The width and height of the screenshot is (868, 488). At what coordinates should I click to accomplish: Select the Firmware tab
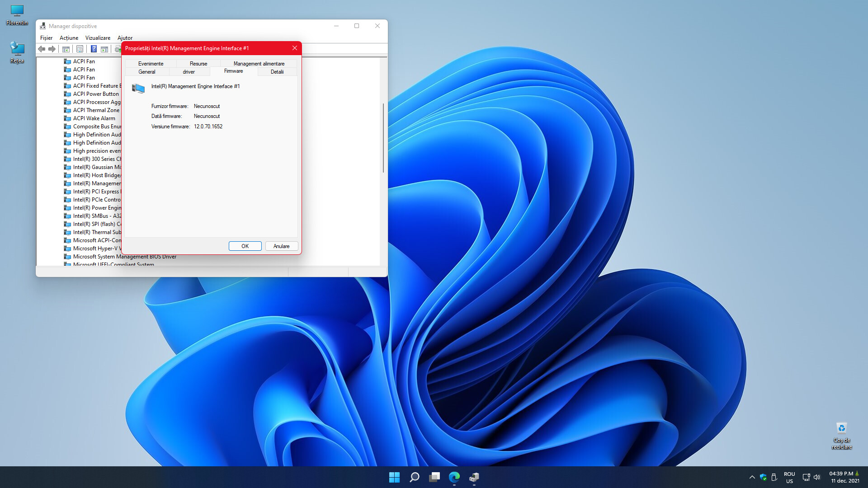tap(234, 71)
